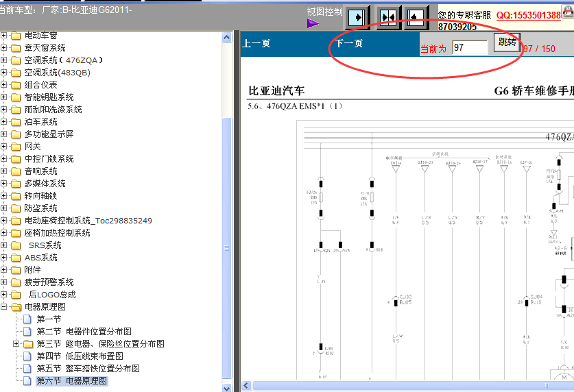This screenshot has height=392, width=574.
Task: Click the 第五节 整车搭铁位置分布图 document icon
Action: pyautogui.click(x=27, y=368)
